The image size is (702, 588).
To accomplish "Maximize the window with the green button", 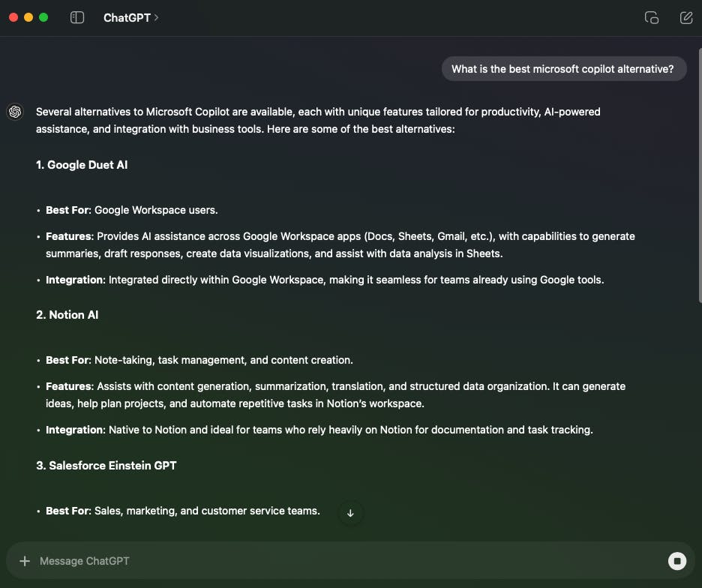I will 43,17.
